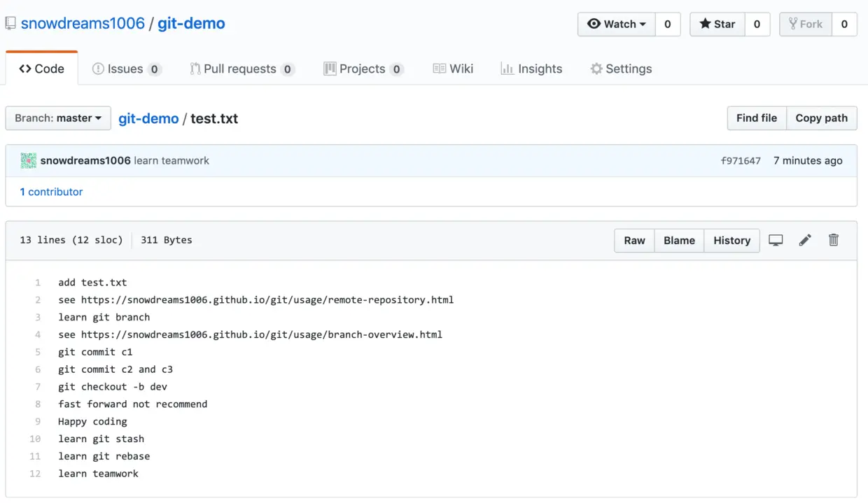This screenshot has height=503, width=868.
Task: Click the repository book icon beside snowdreams1006
Action: (x=10, y=22)
